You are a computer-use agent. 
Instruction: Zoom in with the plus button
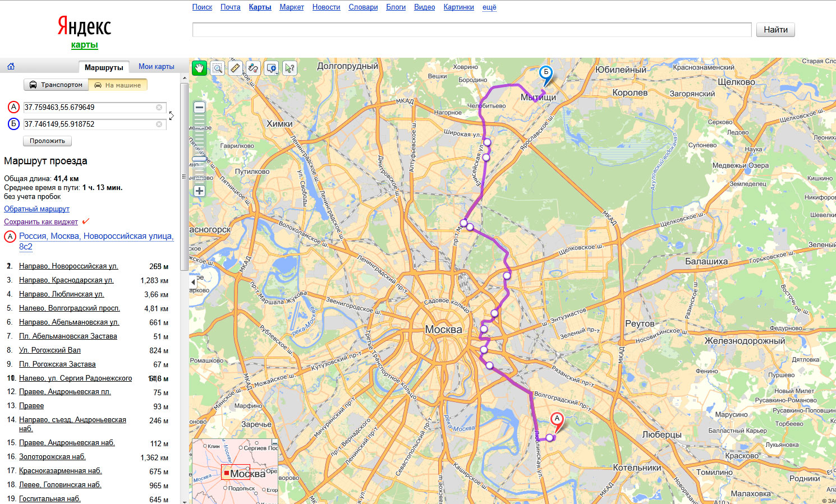click(199, 191)
